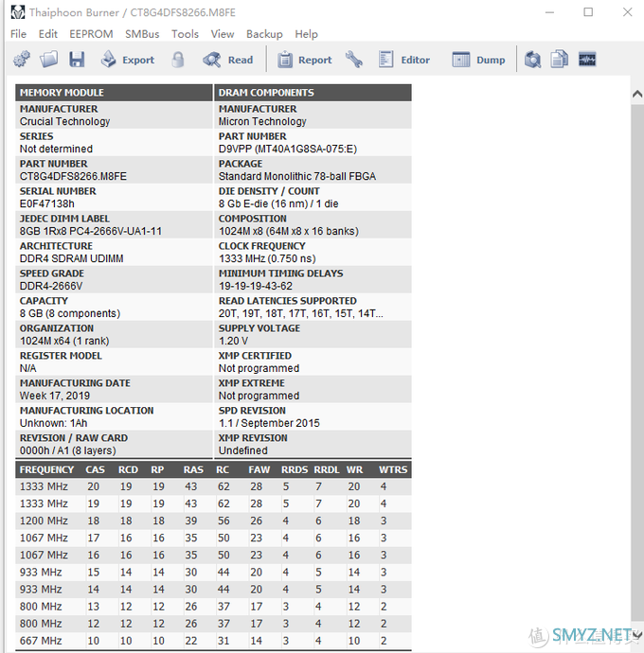Screen dimensions: 644x653
Task: Click the vertical scrollbar thumb
Action: (637, 362)
